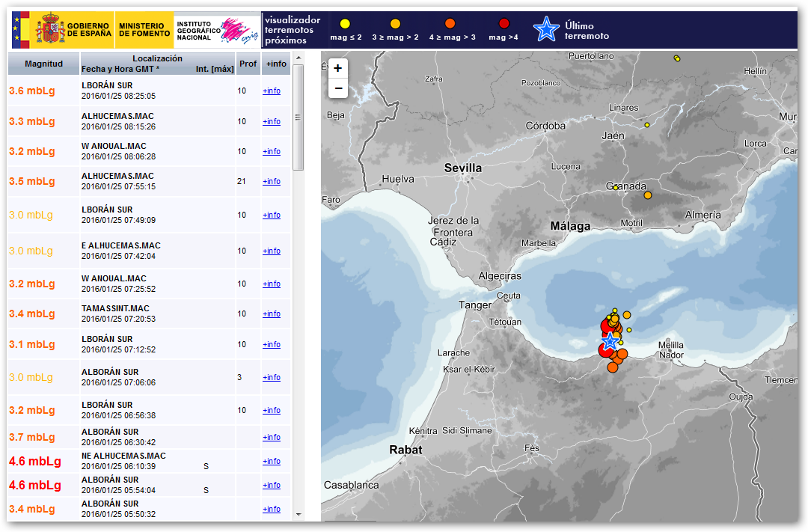Open +info for 4.6 mbLg NE Alhucemas event
This screenshot has height=532, width=808.
point(272,461)
